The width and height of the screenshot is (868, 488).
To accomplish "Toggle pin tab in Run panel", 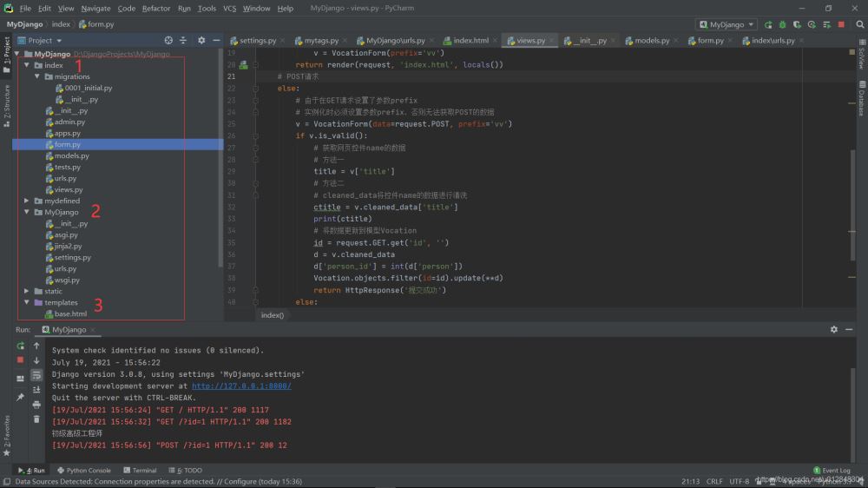I will [20, 397].
